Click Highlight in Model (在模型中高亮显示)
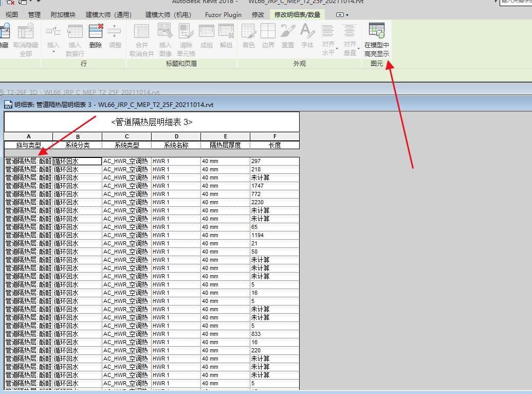The width and height of the screenshot is (532, 394). (x=377, y=40)
